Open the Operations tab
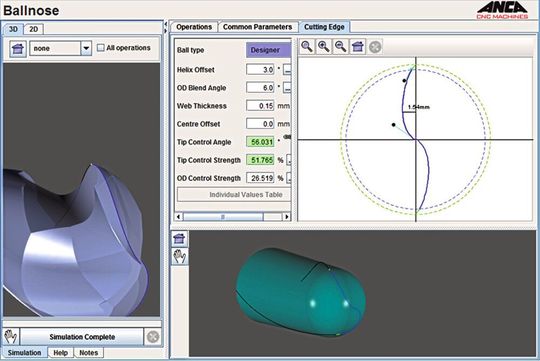This screenshot has height=361, width=540. click(194, 27)
